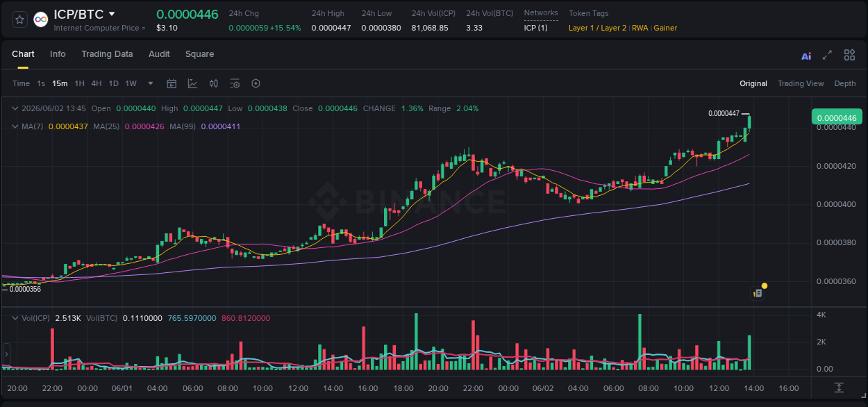The image size is (868, 407).
Task: Switch to the Audit tab
Action: tap(159, 54)
